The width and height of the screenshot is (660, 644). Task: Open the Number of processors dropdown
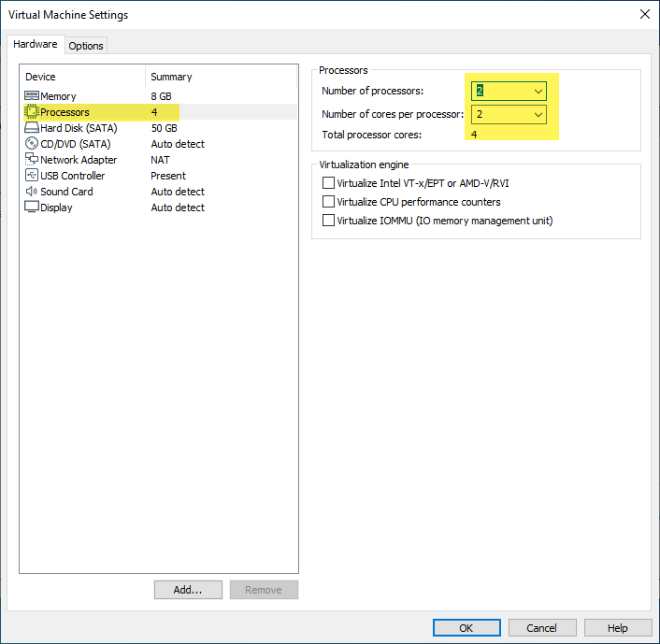click(x=538, y=92)
